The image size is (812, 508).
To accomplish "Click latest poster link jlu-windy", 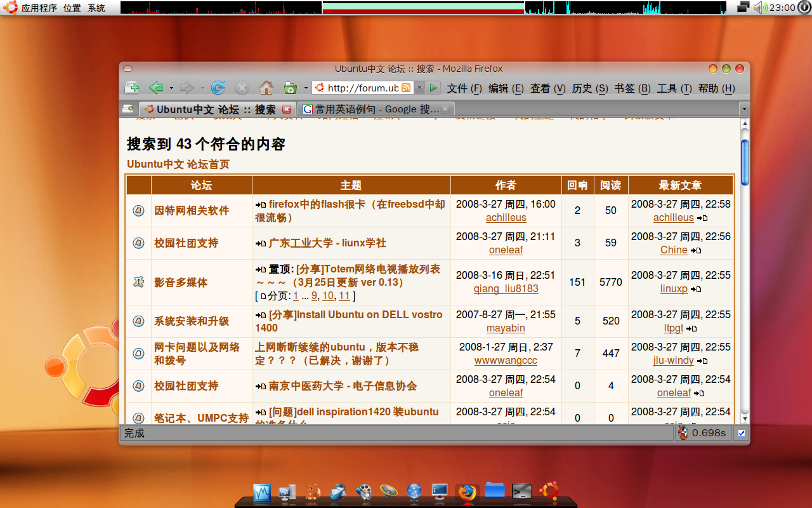I will (674, 360).
